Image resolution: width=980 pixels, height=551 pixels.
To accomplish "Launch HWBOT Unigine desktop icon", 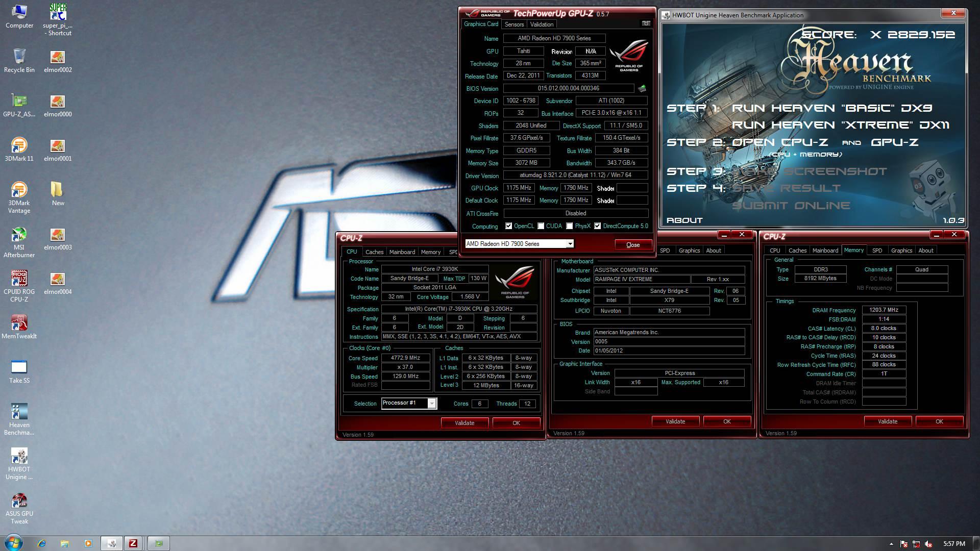I will click(19, 464).
